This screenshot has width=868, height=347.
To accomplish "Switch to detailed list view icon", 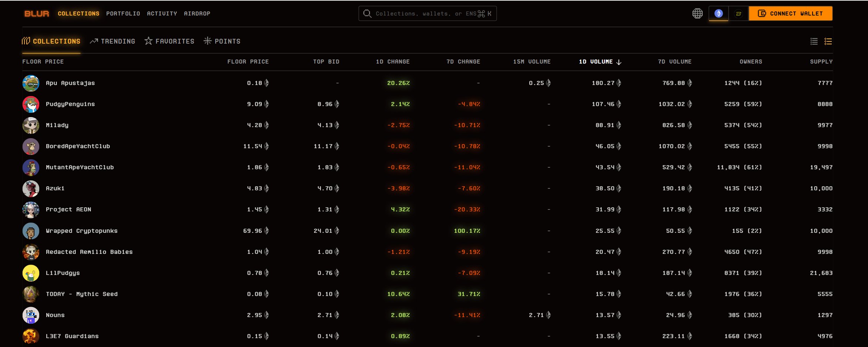I will (x=828, y=41).
